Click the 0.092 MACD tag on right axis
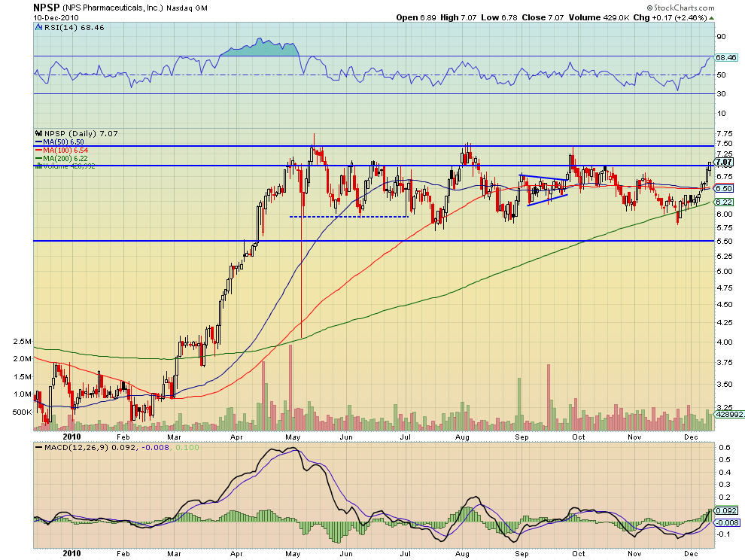This screenshot has width=745, height=560. click(726, 510)
